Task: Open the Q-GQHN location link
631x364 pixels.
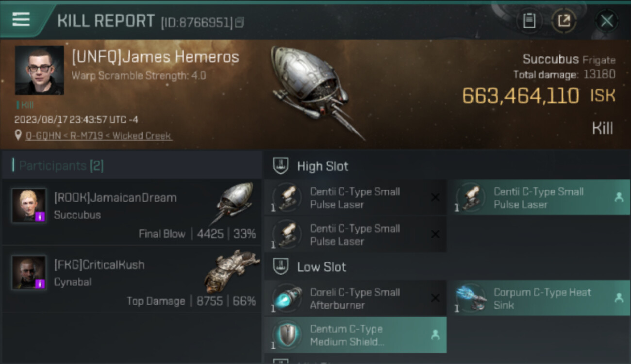Action: tap(99, 136)
